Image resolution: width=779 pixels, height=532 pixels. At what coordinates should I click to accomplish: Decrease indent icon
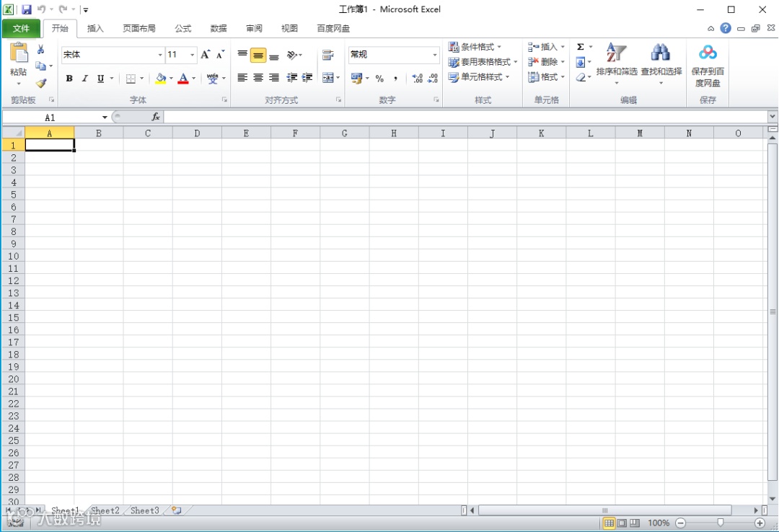click(x=292, y=77)
